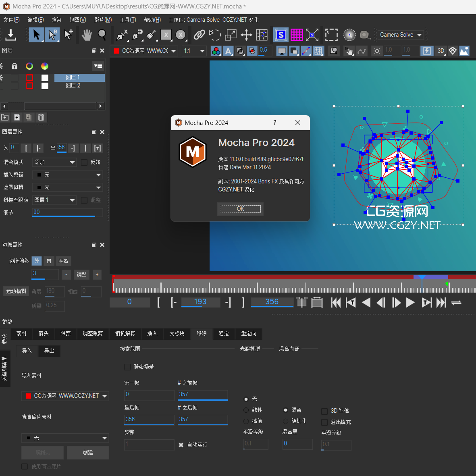476x476 pixels.
Task: Select the Pick arrow tool
Action: click(x=36, y=35)
